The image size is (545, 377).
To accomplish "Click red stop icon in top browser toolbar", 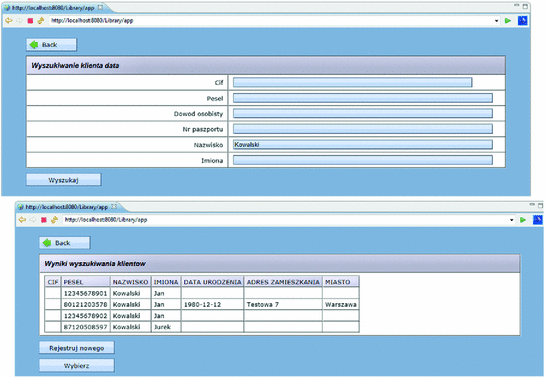I will tap(30, 21).
